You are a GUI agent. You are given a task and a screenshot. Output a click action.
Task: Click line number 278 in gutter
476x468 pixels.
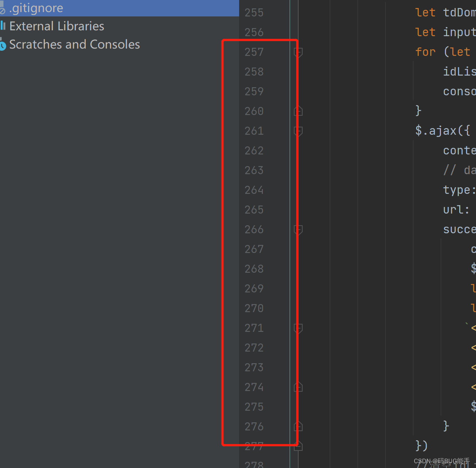(254, 464)
